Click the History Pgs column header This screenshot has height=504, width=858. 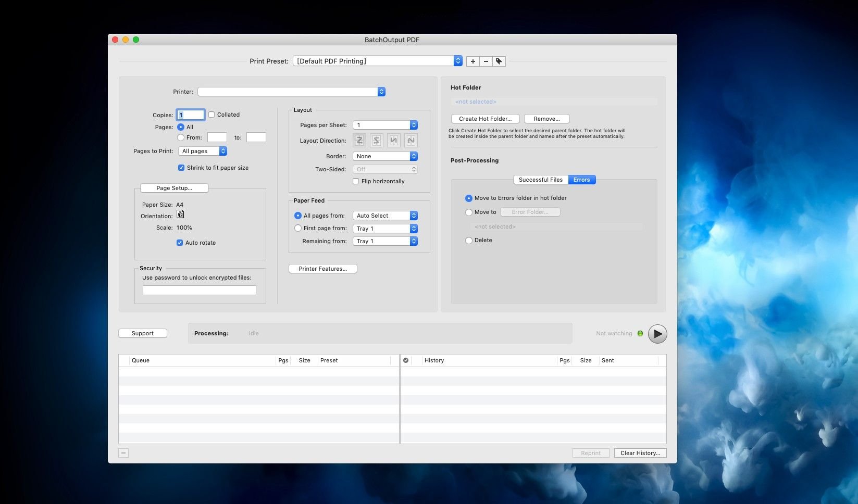click(565, 360)
